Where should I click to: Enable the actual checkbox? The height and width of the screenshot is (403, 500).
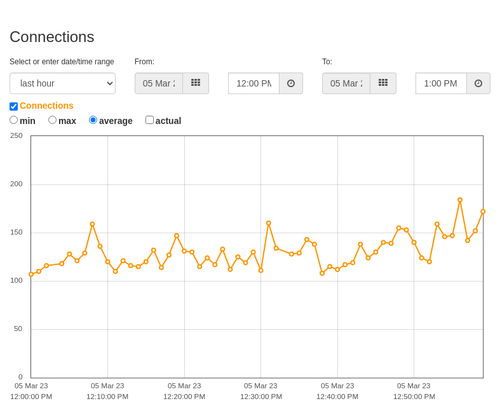point(149,120)
